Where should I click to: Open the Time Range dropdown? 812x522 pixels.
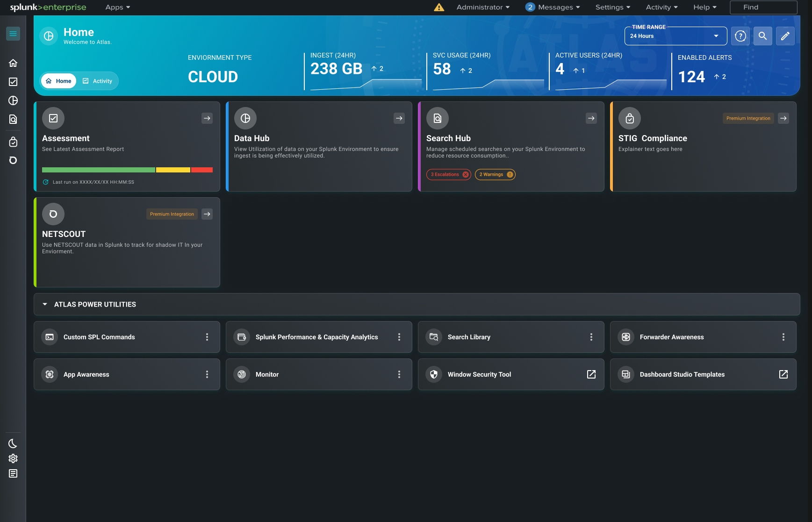[675, 36]
